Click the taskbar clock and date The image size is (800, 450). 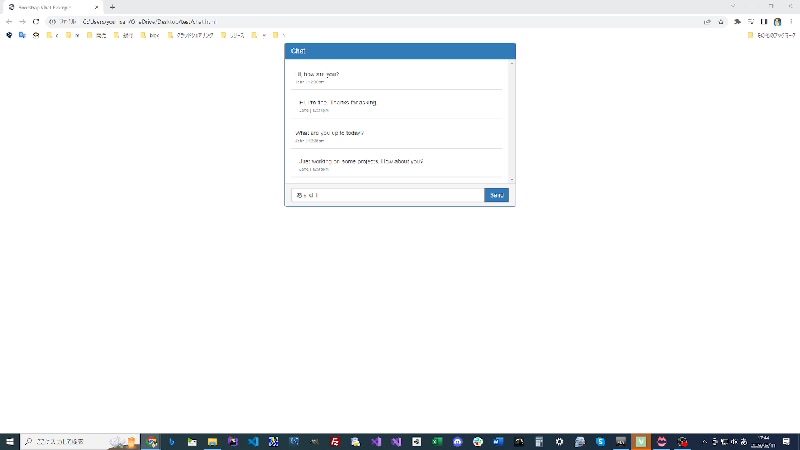click(765, 441)
